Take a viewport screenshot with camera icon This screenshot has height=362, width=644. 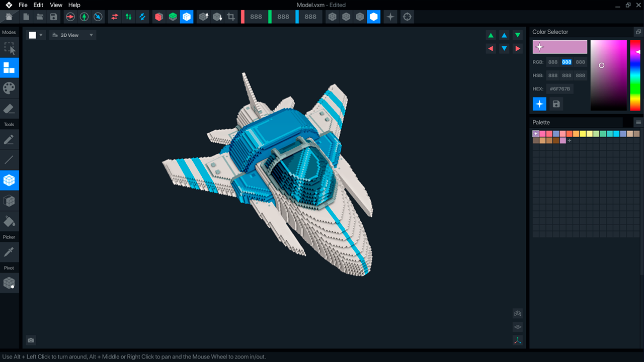31,340
